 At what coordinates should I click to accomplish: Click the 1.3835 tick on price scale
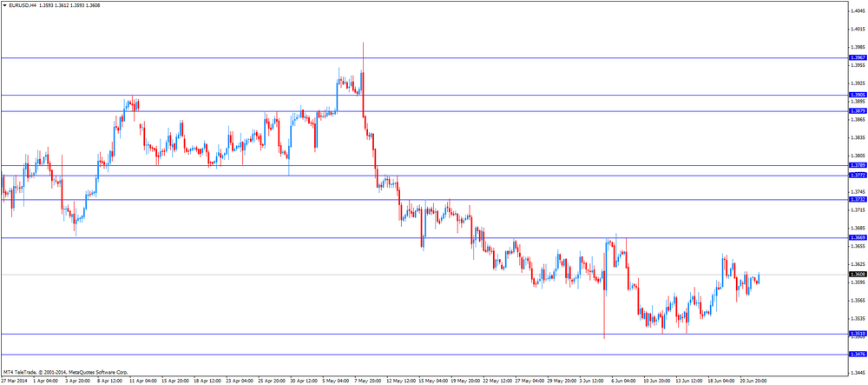pyautogui.click(x=858, y=138)
